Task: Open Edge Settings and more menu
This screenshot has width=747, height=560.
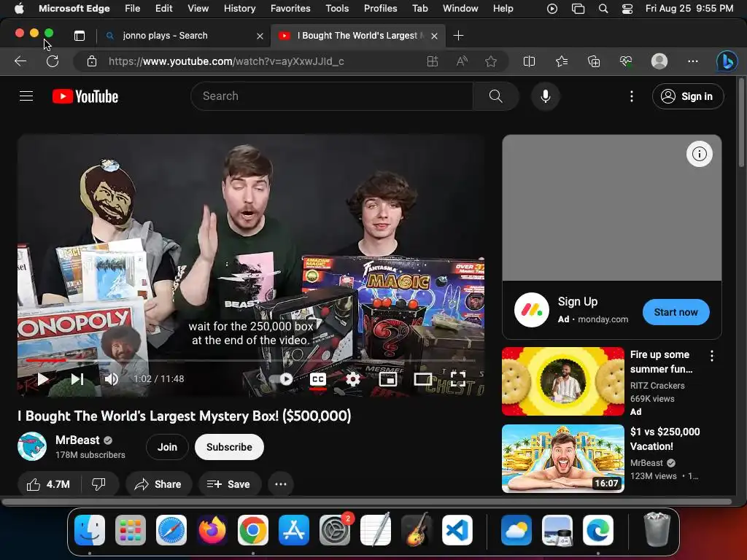Action: tap(693, 61)
